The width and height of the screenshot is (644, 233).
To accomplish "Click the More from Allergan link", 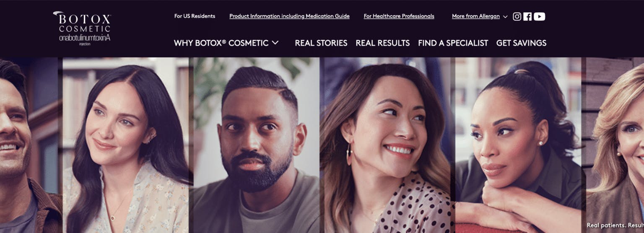I will (476, 16).
